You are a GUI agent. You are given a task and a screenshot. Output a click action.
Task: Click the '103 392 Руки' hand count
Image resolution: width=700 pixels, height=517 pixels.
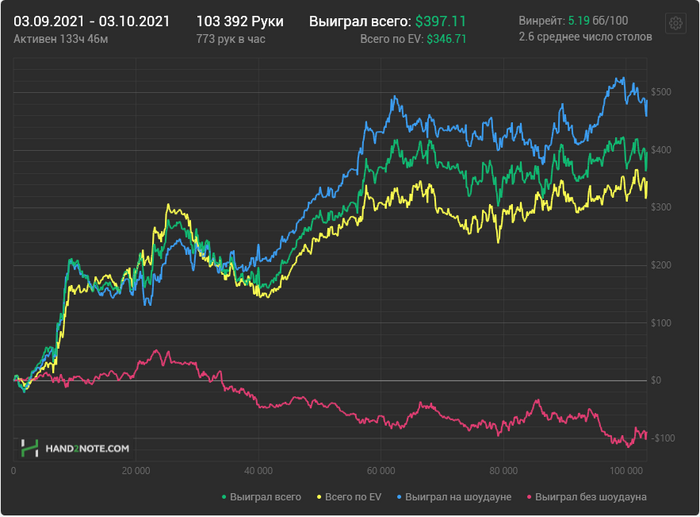(x=240, y=21)
